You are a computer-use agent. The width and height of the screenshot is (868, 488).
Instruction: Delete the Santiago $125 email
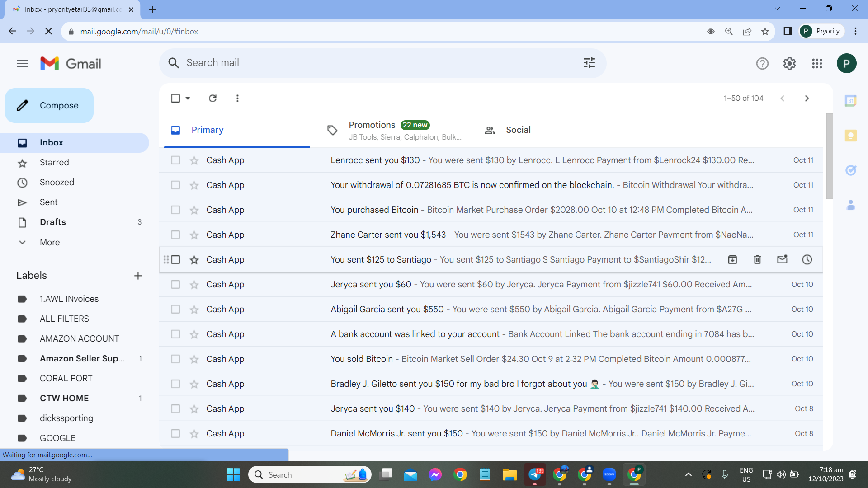[757, 259]
